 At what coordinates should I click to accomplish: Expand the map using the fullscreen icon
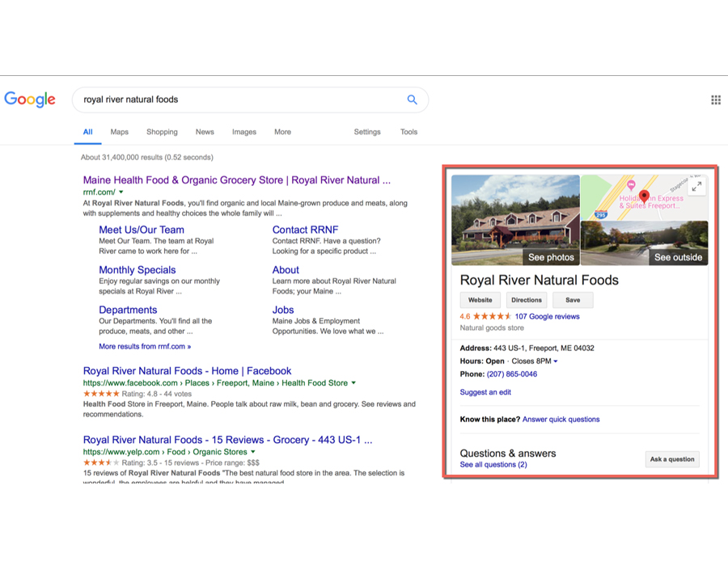coord(696,186)
